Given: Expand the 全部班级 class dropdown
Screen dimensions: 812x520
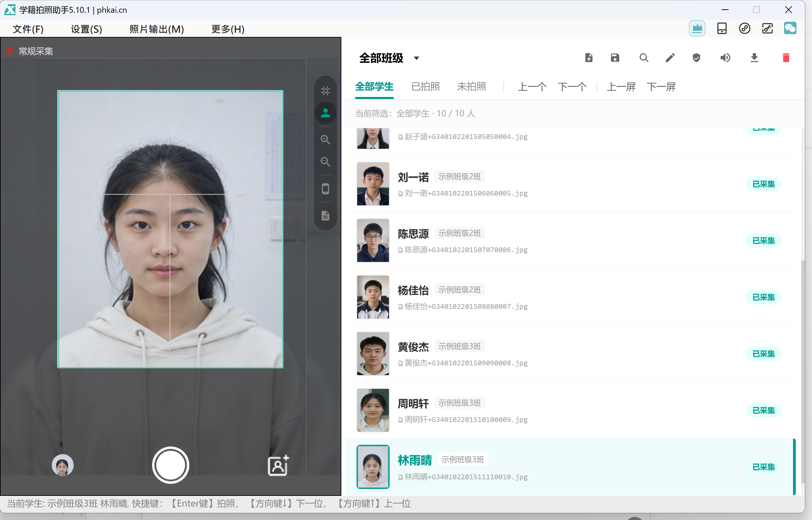Looking at the screenshot, I should point(417,58).
